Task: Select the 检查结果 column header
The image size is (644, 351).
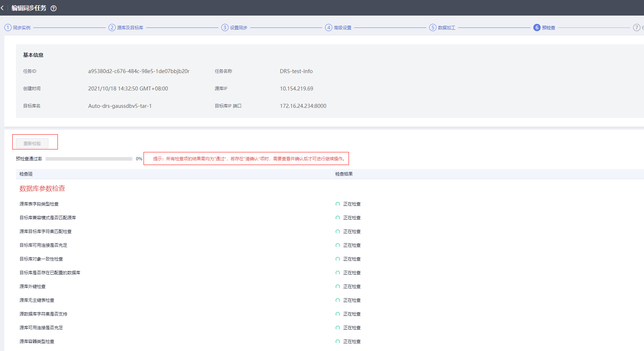Action: [343, 174]
